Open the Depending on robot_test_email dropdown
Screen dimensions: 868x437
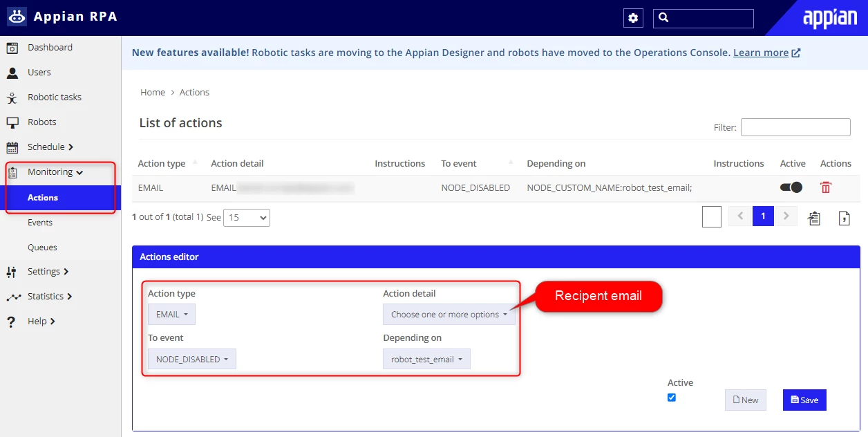[x=426, y=360]
